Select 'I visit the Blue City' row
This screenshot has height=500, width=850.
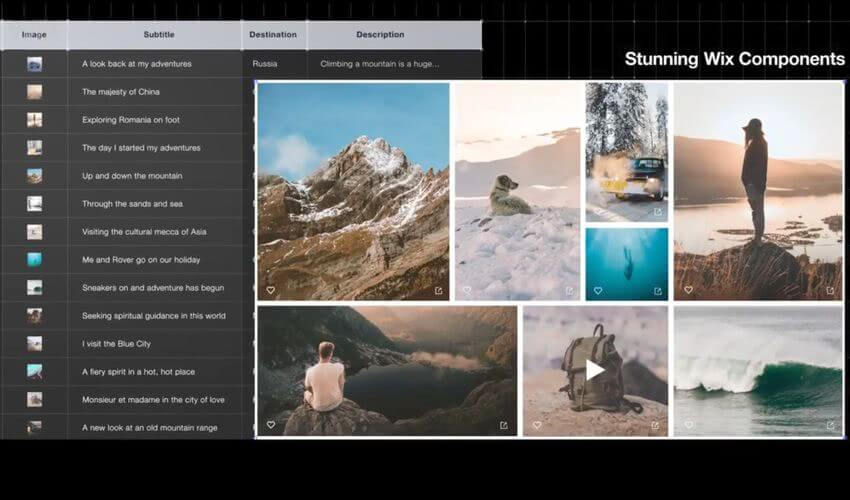pos(117,344)
